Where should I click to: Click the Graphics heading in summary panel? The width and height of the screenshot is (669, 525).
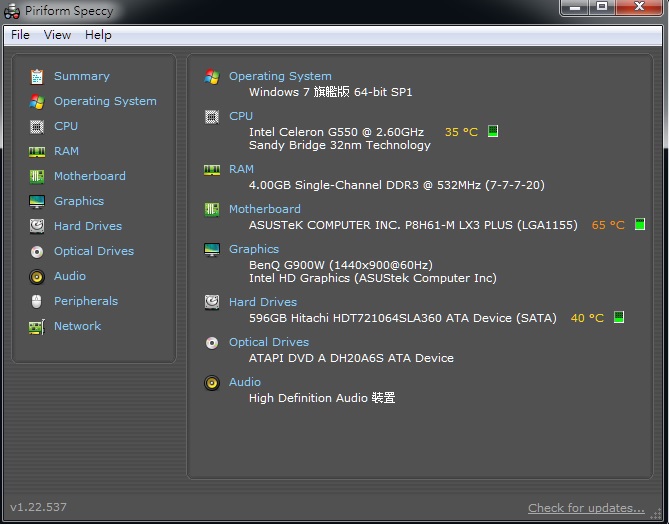tap(254, 249)
